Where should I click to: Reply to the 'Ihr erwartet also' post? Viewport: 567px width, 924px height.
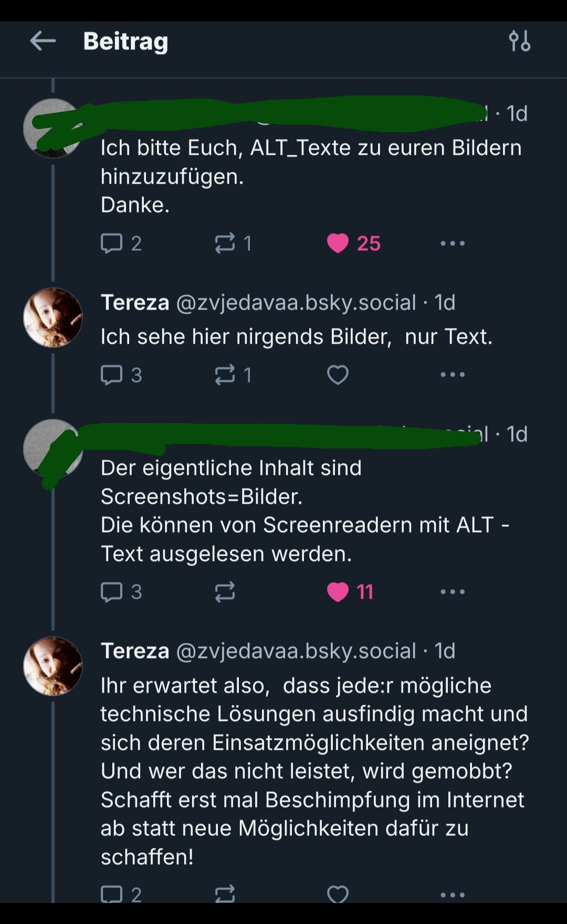(111, 894)
